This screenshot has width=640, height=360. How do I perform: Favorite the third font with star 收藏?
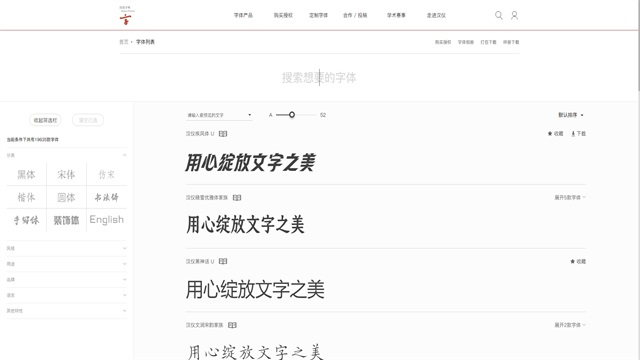(578, 261)
